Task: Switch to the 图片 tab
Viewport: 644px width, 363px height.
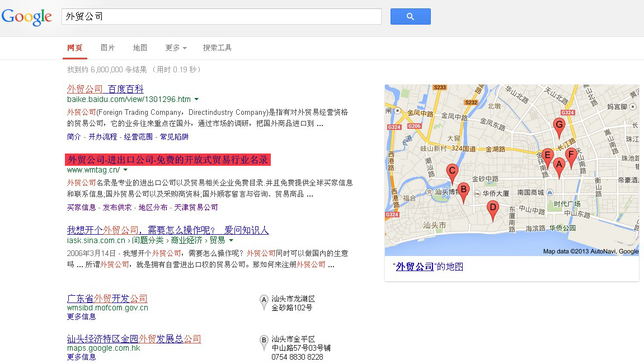Action: [107, 48]
